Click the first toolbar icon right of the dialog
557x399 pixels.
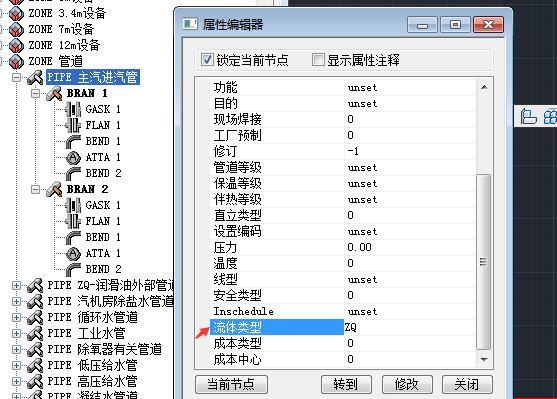tap(528, 117)
